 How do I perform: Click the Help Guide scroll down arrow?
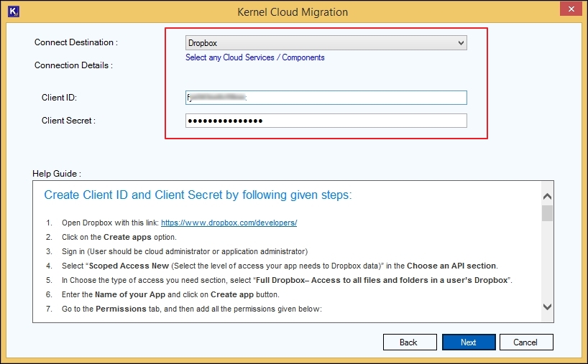click(x=548, y=307)
